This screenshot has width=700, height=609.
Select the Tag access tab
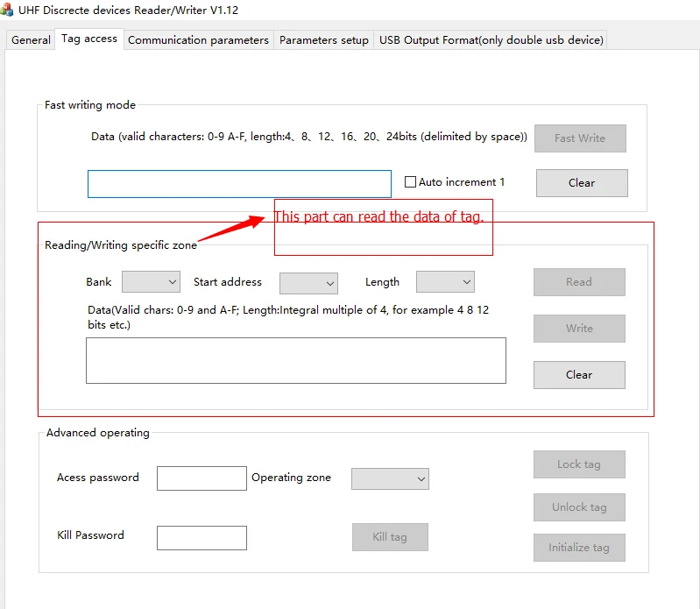(89, 39)
